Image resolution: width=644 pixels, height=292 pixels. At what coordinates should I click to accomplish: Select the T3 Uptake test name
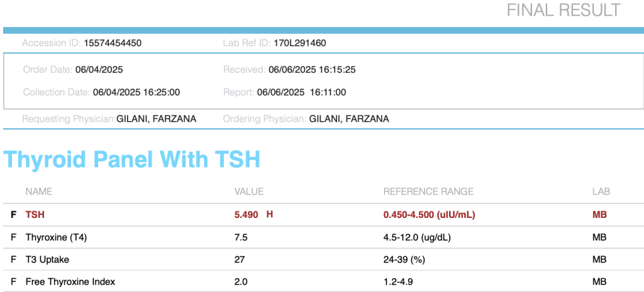coord(47,259)
